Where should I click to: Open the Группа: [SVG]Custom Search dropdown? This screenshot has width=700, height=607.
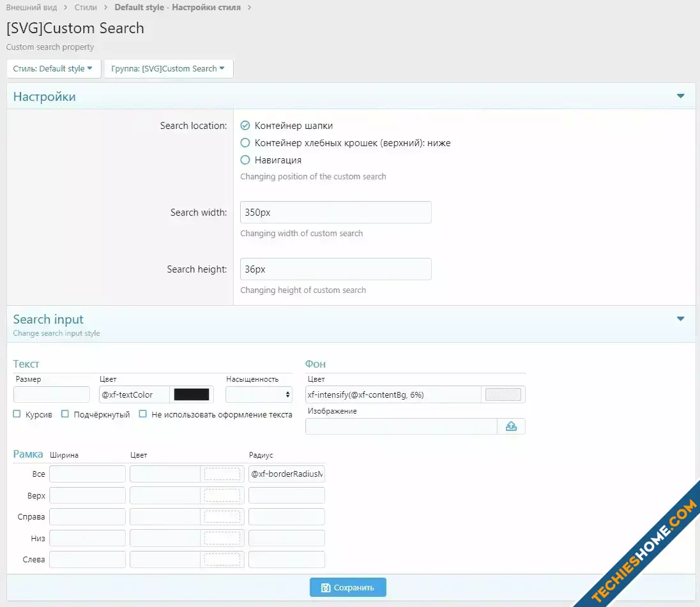169,69
